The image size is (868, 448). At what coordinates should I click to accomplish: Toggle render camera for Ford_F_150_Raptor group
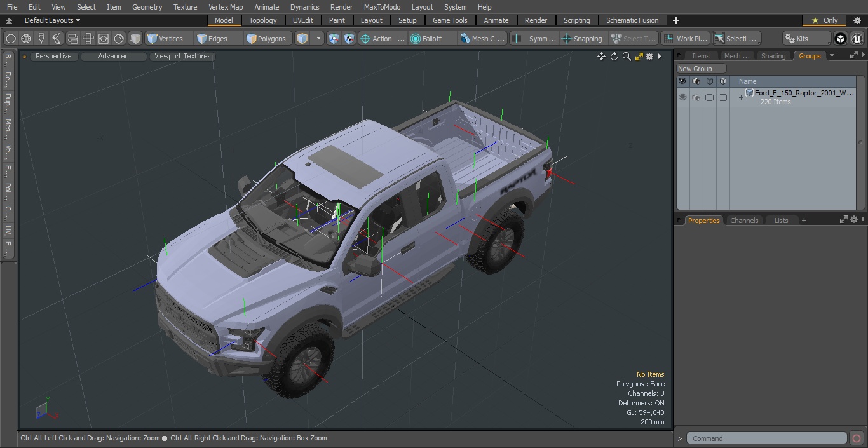pos(696,97)
